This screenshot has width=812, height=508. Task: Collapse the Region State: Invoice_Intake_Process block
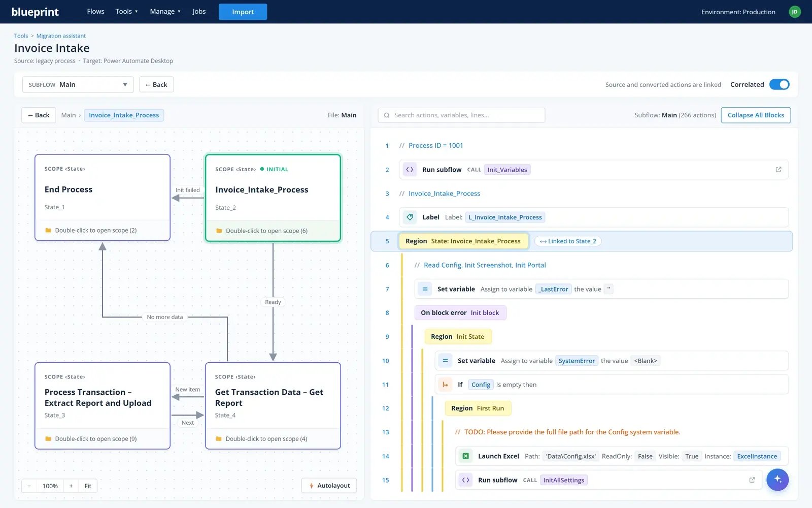[463, 241]
